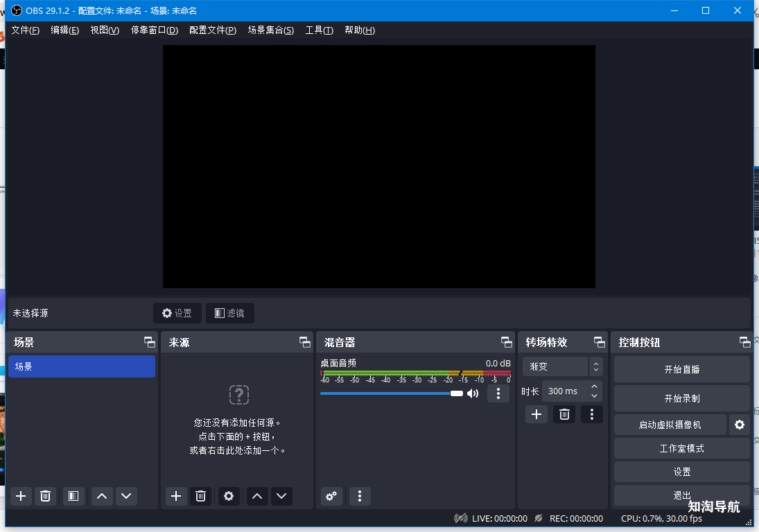Open the 场景集合(S) menu
This screenshot has height=532, width=759.
tap(270, 30)
